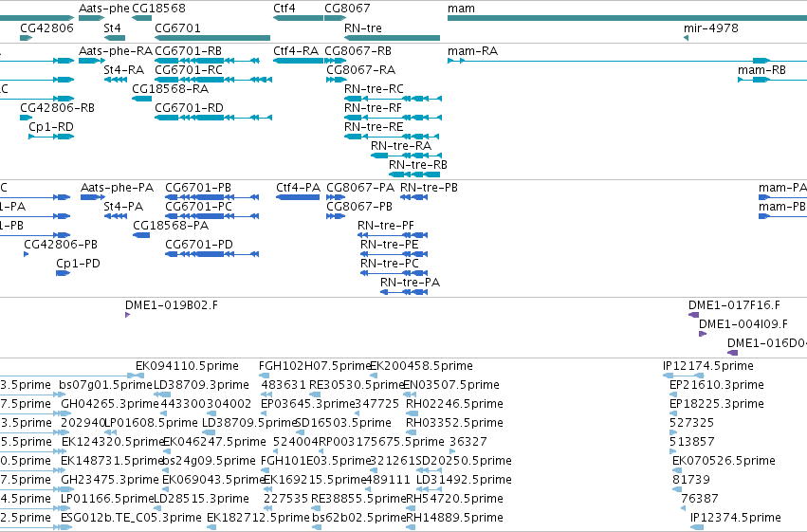Select protein CG6701-PD
This screenshot has height=532, width=807.
(x=212, y=255)
